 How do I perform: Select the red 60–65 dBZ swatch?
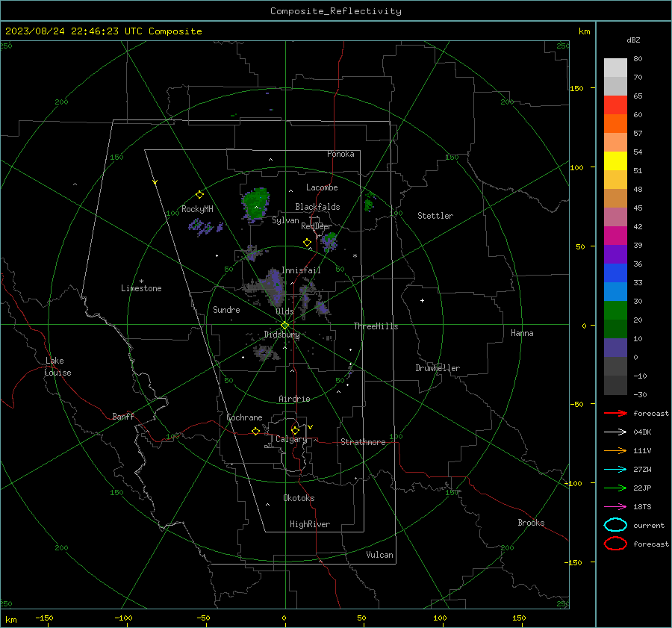pos(615,105)
